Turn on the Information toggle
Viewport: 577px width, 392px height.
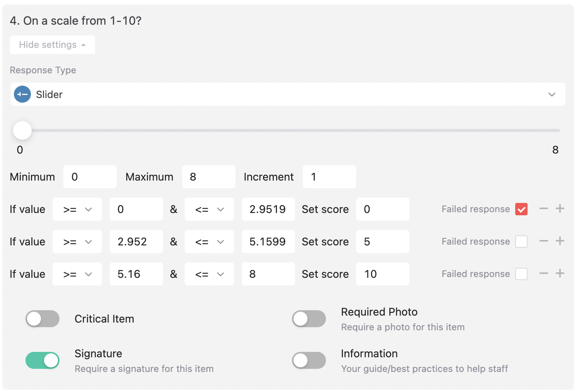(x=309, y=360)
